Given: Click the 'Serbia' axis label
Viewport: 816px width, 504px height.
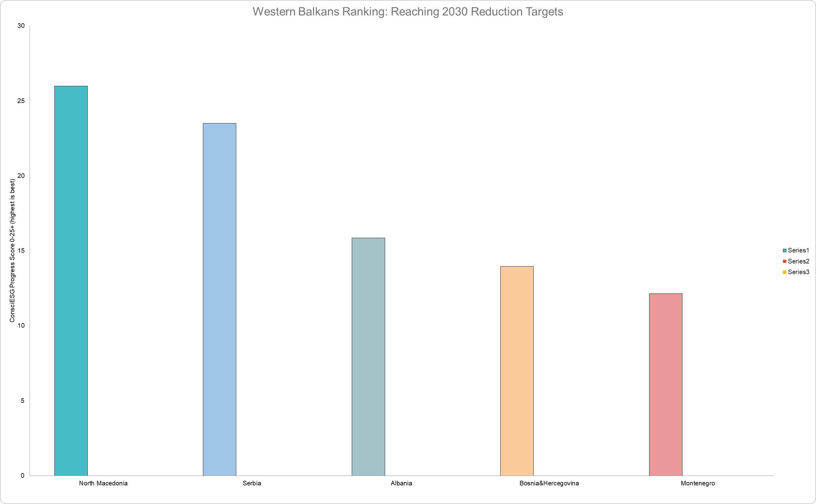Looking at the screenshot, I should (252, 483).
